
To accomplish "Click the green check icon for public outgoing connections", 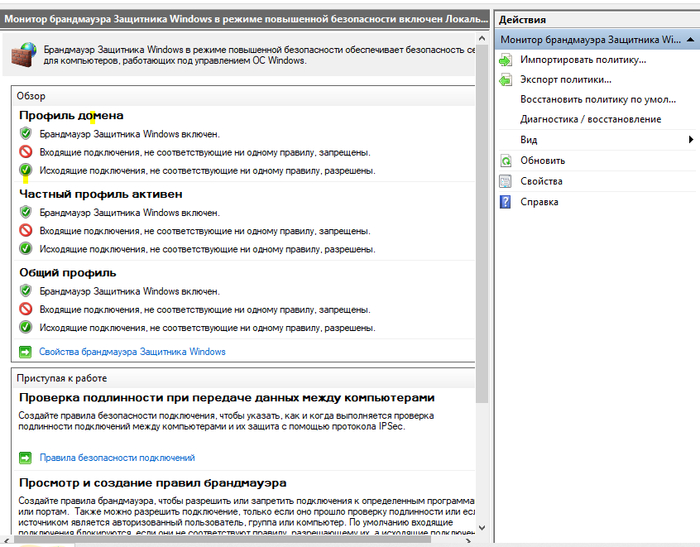I will point(26,327).
